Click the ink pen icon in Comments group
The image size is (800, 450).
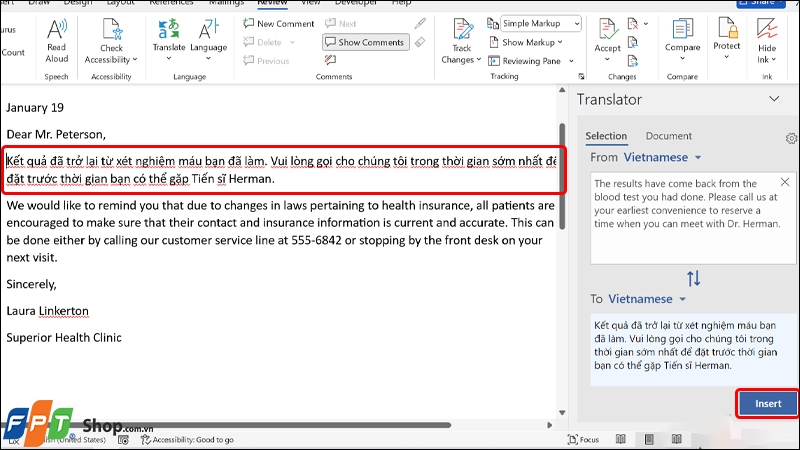pos(420,23)
